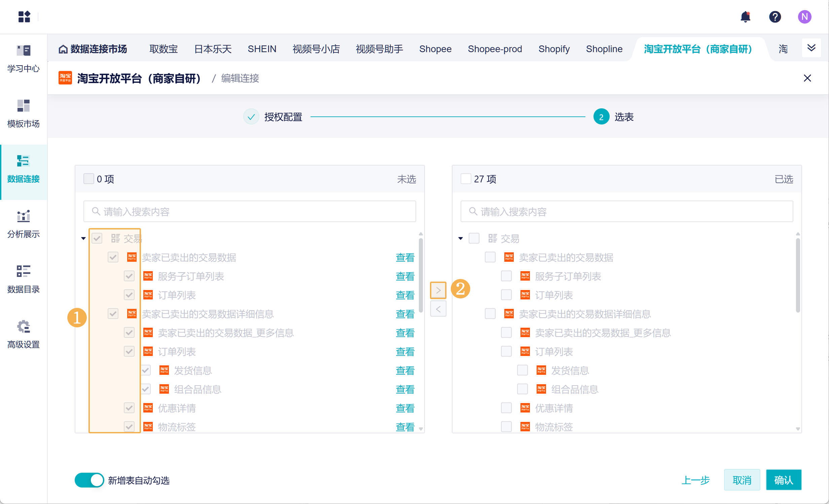Collapse the 交易 node in 未选 tree
The image size is (829, 504).
coord(83,239)
